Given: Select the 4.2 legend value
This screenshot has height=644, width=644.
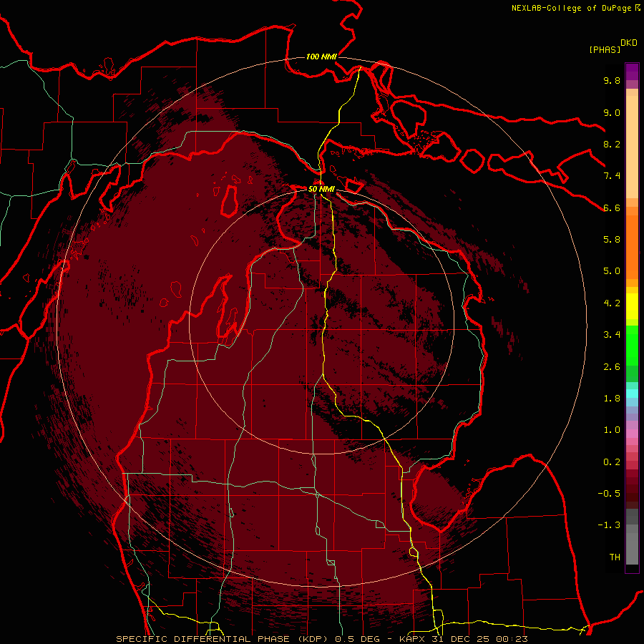Looking at the screenshot, I should point(612,303).
